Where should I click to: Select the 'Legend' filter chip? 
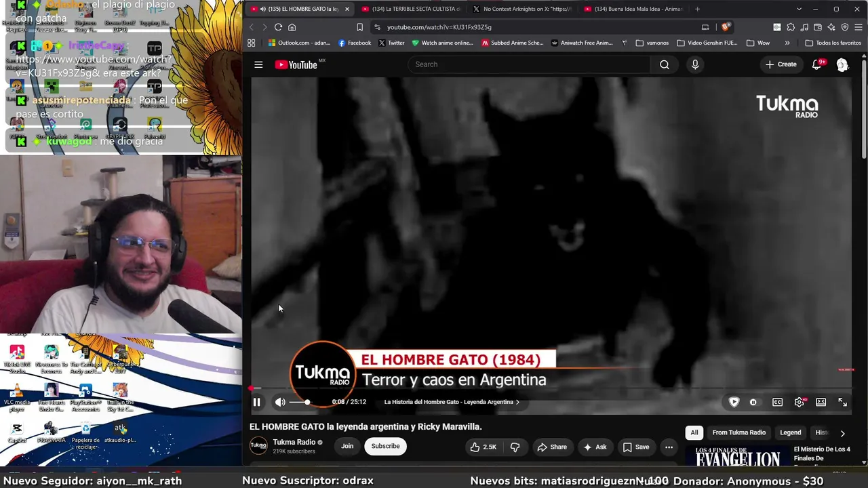coord(790,432)
